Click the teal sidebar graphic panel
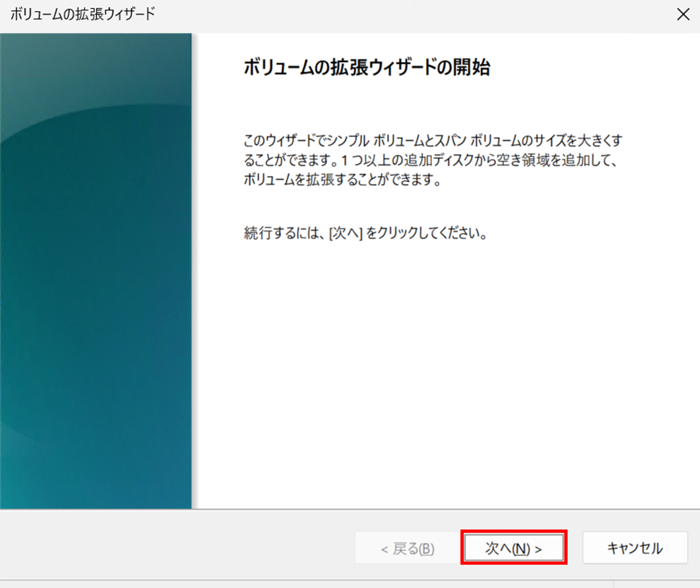 coord(96,269)
